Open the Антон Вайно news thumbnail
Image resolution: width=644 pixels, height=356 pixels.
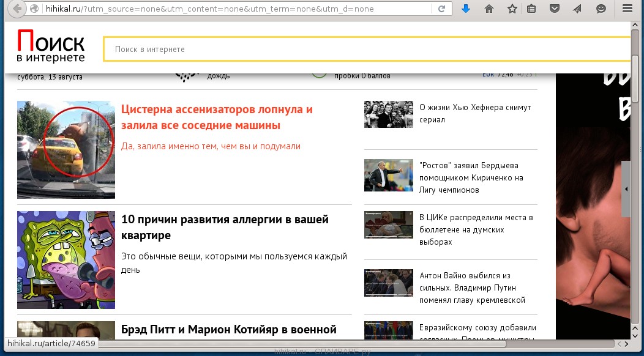point(389,283)
